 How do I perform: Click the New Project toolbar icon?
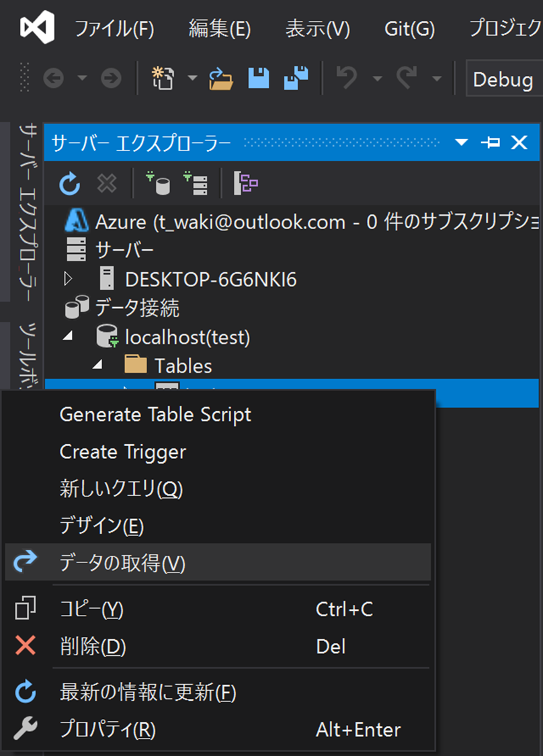pyautogui.click(x=163, y=78)
